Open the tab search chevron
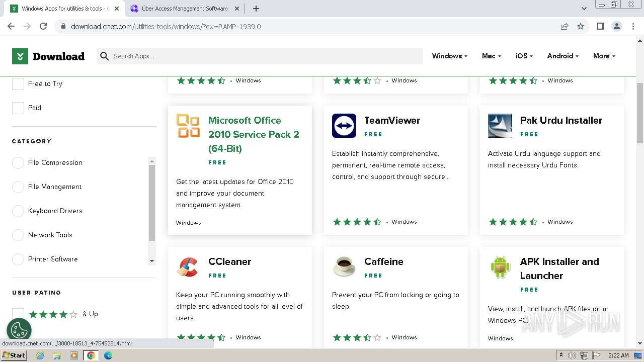644x362 pixels. click(x=584, y=9)
